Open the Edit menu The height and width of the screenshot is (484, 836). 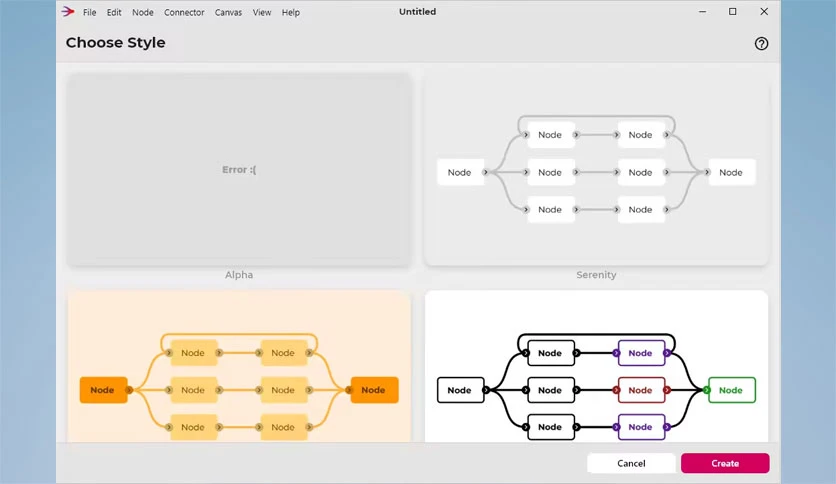coord(114,12)
